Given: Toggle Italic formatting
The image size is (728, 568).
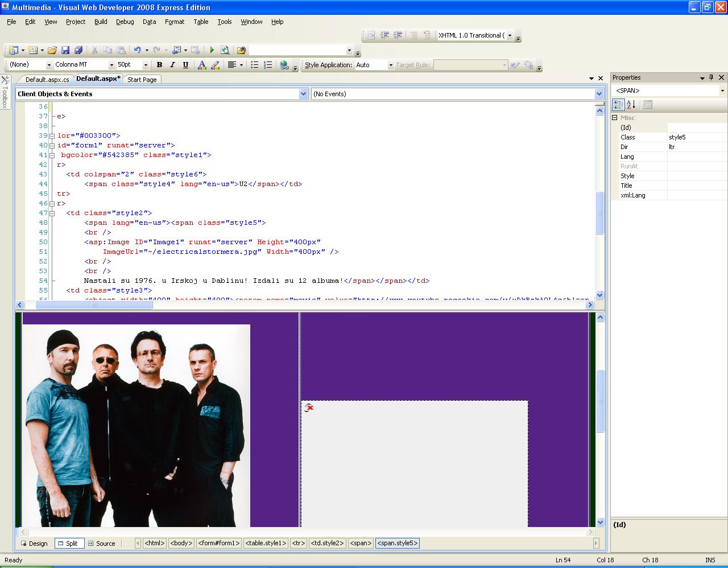Looking at the screenshot, I should point(172,65).
